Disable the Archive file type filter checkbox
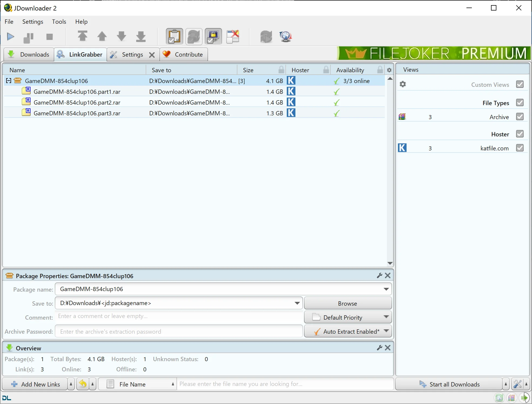This screenshot has width=532, height=404. point(520,116)
